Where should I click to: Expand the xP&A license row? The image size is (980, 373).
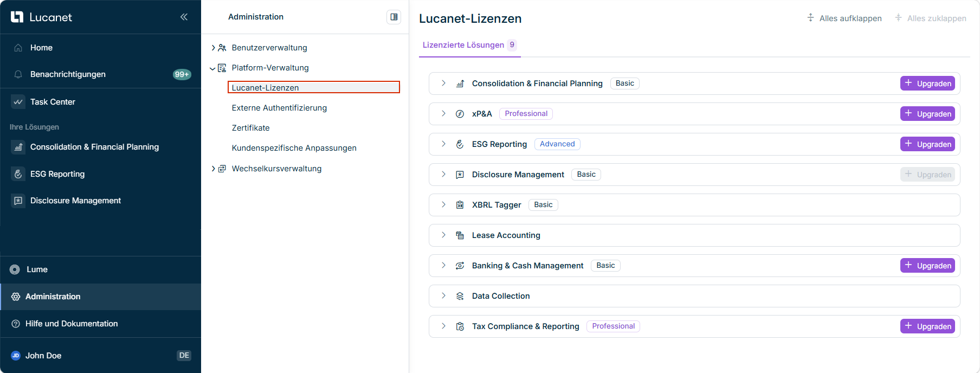(443, 113)
